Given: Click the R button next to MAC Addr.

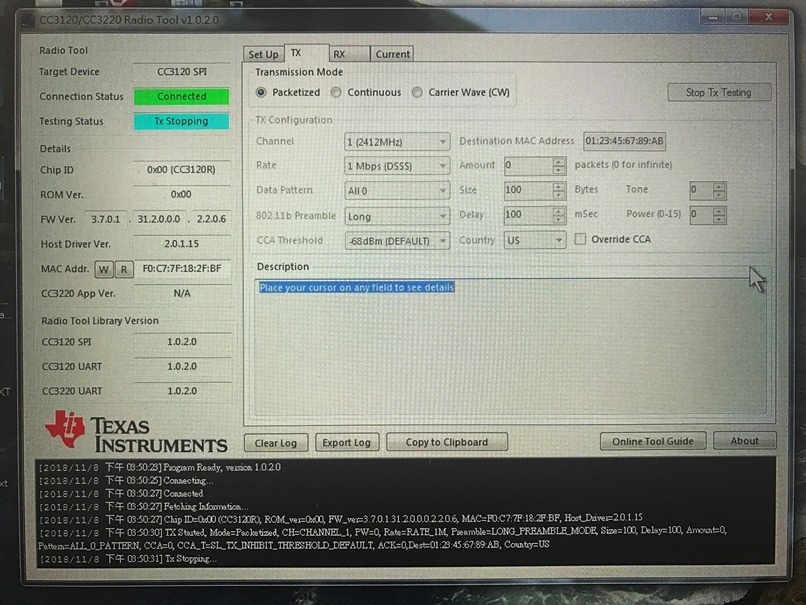Looking at the screenshot, I should coord(124,269).
